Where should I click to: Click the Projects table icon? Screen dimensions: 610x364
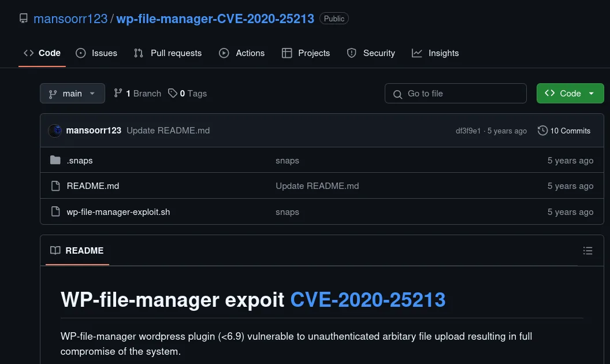pos(287,53)
